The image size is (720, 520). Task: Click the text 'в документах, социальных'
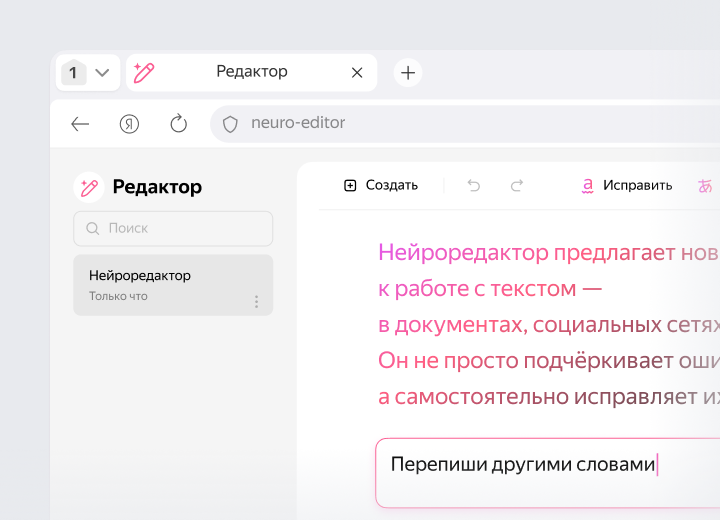pos(520,326)
